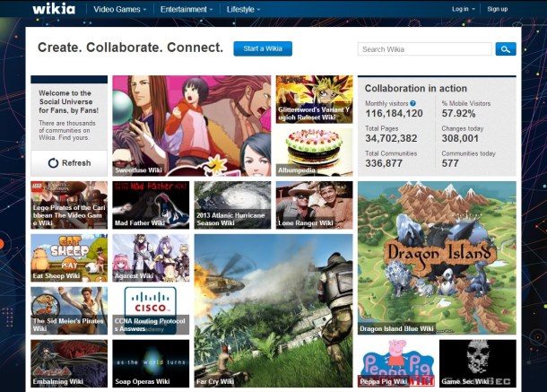The width and height of the screenshot is (547, 392).
Task: Open Glittersword's Variant Yugioh Ruleset Wiki
Action: (x=315, y=100)
